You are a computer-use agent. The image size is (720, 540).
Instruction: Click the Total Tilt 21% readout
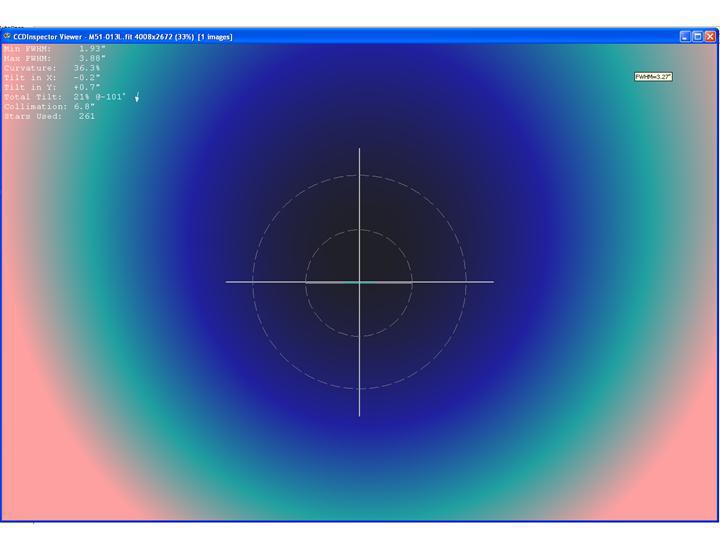point(64,97)
